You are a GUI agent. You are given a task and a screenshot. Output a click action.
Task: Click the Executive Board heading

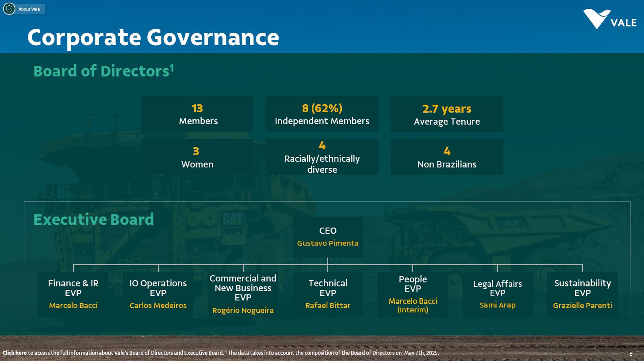94,220
